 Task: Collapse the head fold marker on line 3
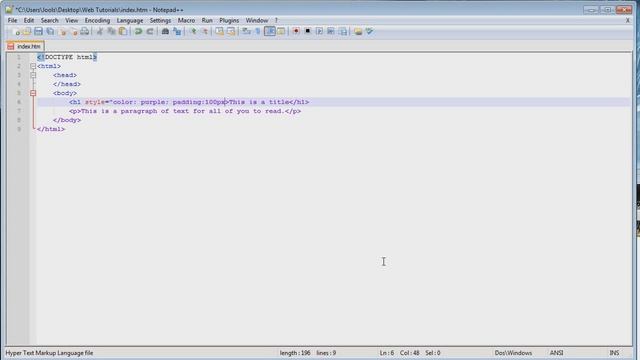pyautogui.click(x=33, y=75)
